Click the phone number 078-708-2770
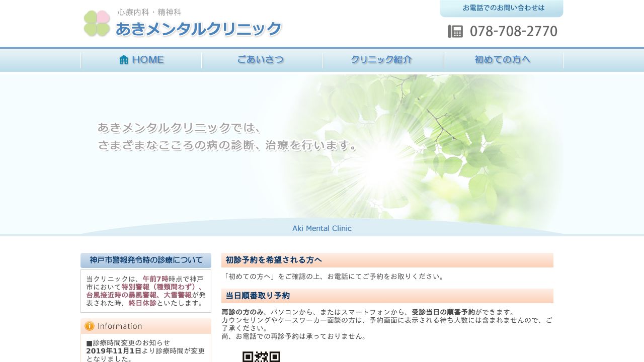 pyautogui.click(x=513, y=31)
